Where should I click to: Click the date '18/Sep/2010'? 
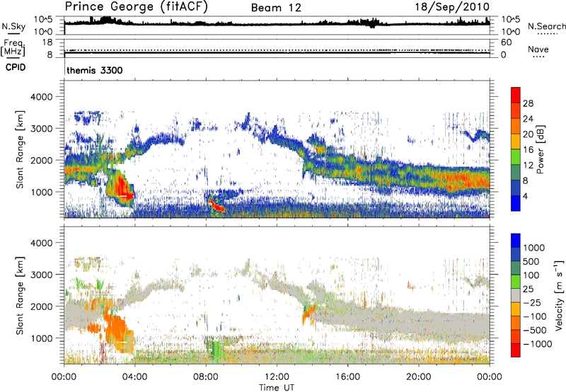tap(452, 7)
